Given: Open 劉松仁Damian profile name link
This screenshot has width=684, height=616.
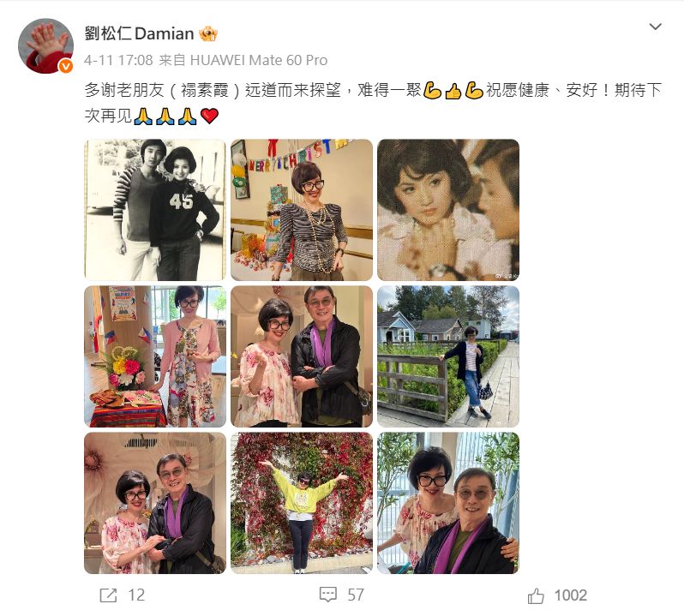Looking at the screenshot, I should coord(139,33).
